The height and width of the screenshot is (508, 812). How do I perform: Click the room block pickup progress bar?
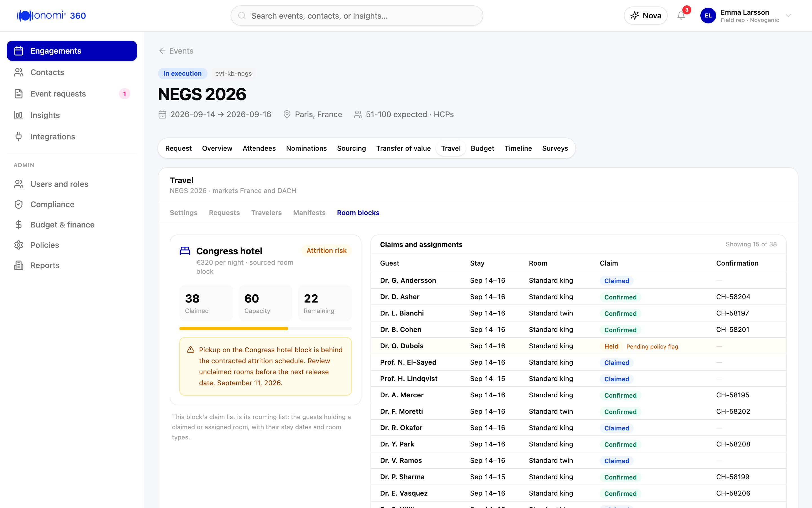[265, 329]
